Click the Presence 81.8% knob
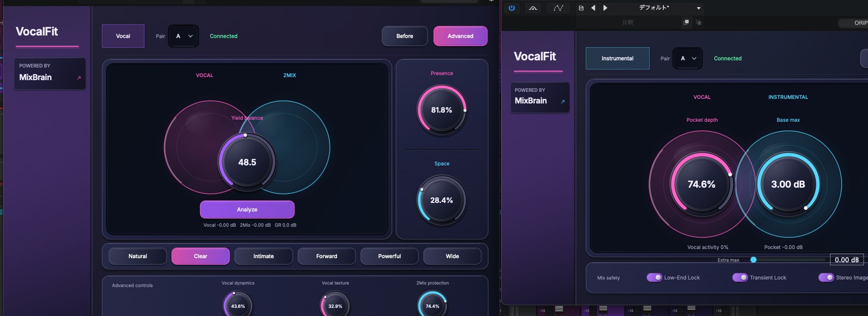 (442, 110)
